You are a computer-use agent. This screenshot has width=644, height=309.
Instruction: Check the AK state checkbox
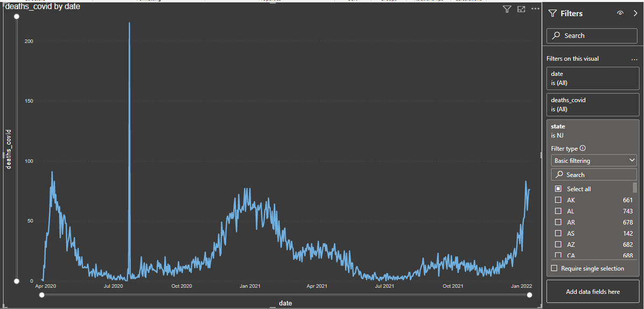pos(558,200)
